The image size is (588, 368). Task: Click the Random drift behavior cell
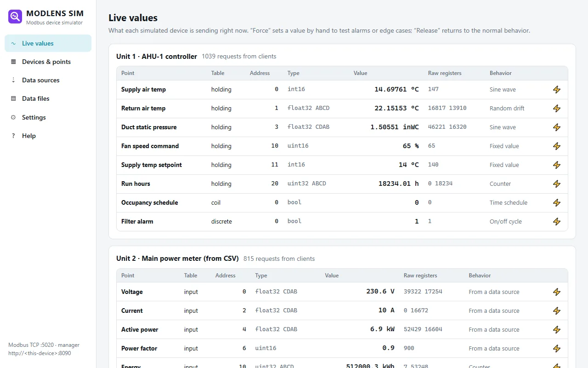[x=507, y=109]
